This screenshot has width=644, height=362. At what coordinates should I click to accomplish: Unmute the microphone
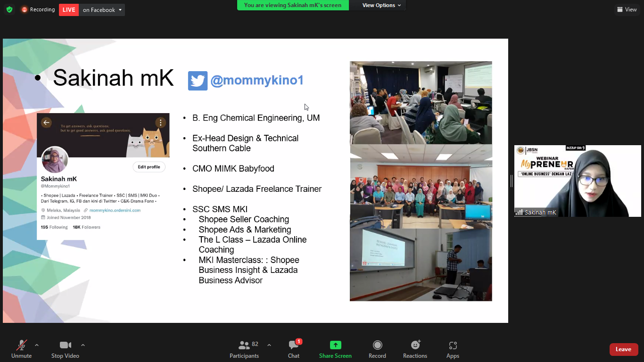22,349
